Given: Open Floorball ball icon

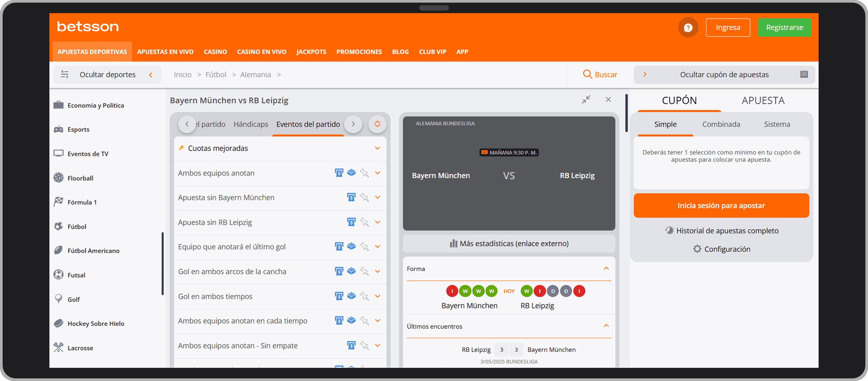Looking at the screenshot, I should [58, 178].
